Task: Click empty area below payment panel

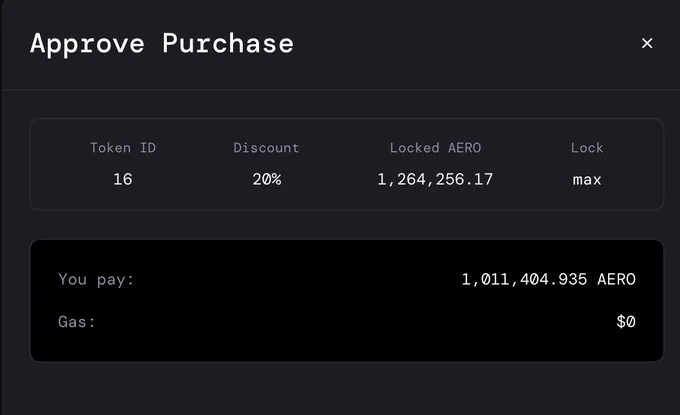Action: (x=347, y=388)
